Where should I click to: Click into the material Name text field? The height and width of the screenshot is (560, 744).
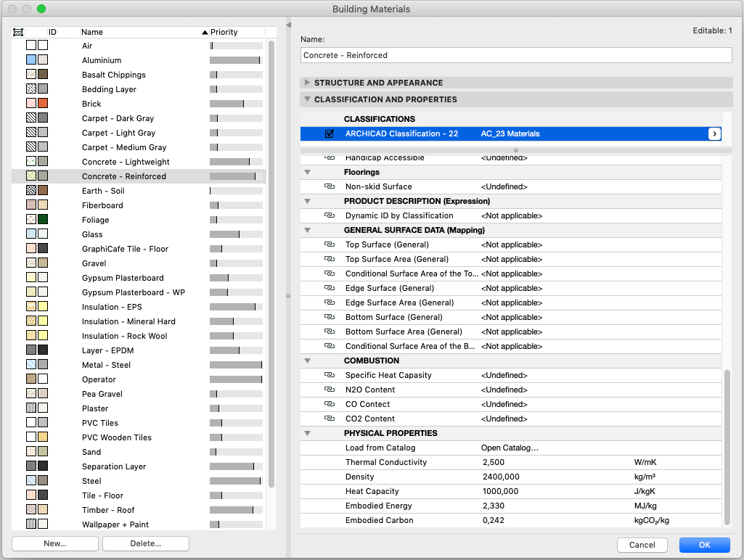point(516,55)
